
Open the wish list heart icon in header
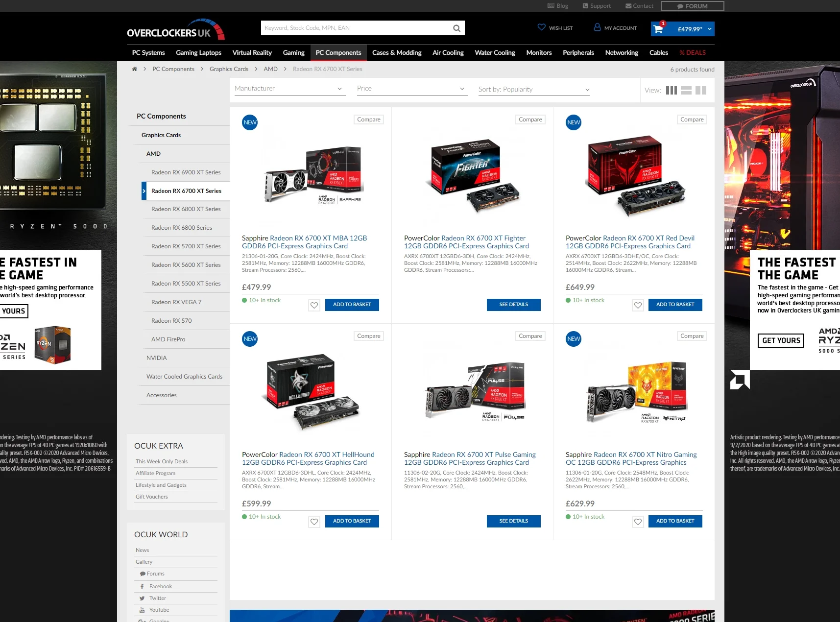click(x=541, y=27)
